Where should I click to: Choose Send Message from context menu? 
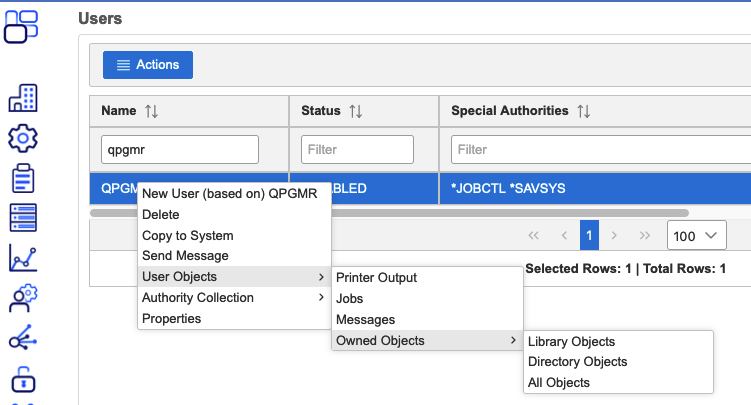pos(185,256)
